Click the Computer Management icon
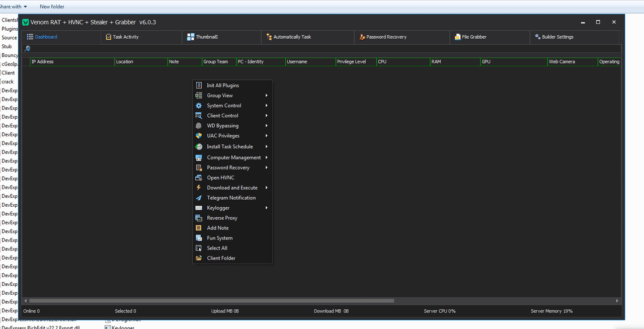The image size is (644, 329). (199, 157)
